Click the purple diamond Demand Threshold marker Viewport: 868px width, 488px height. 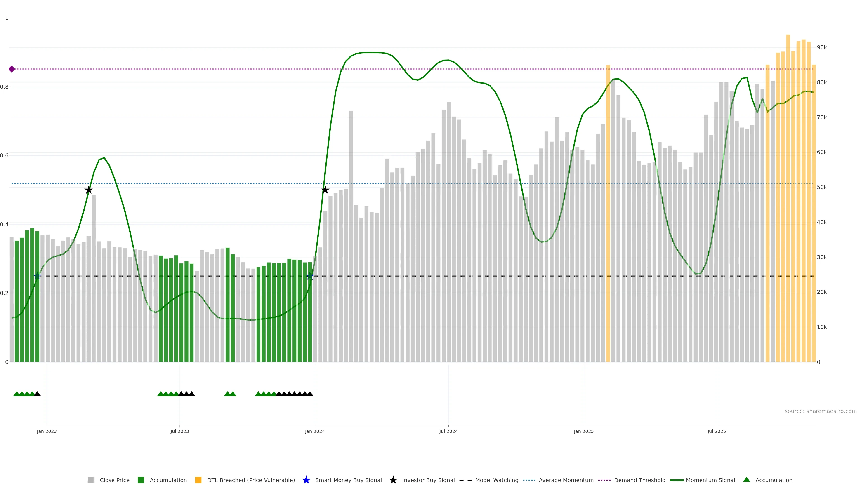[x=12, y=69]
